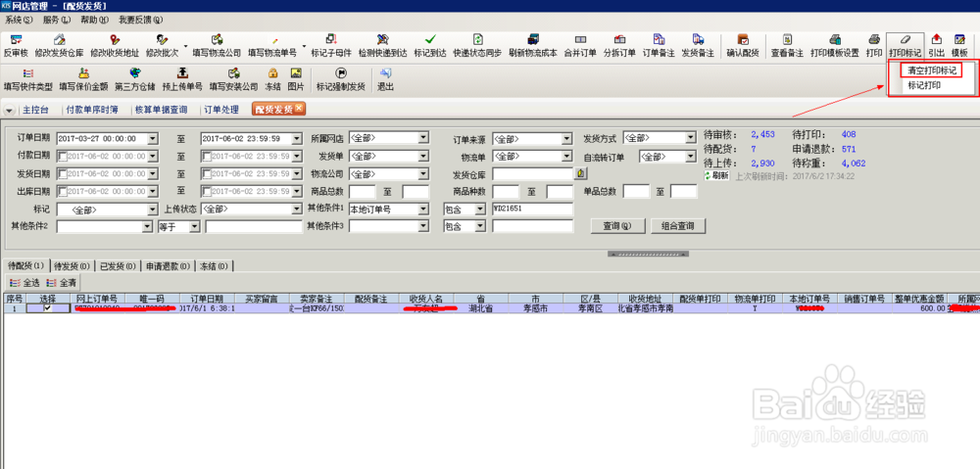Check the 出库日期 start date checkbox
Image resolution: width=980 pixels, height=469 pixels.
pos(63,191)
